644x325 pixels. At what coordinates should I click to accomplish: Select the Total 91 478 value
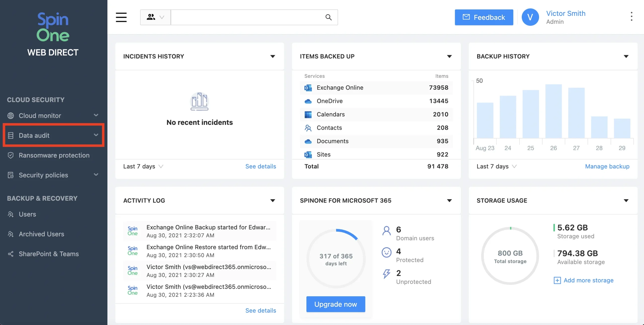coord(438,166)
